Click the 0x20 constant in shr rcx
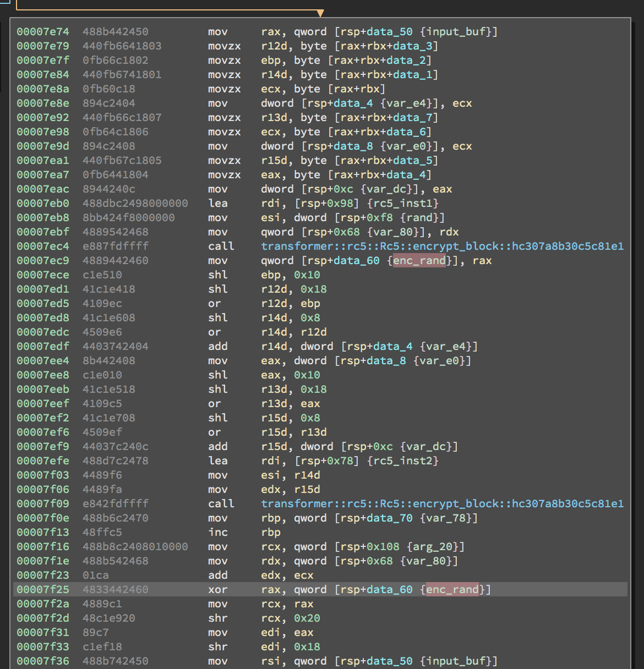This screenshot has width=644, height=669. (307, 618)
